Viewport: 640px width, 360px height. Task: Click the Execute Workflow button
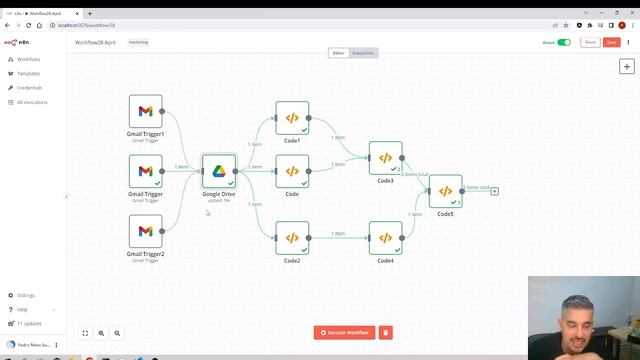344,333
